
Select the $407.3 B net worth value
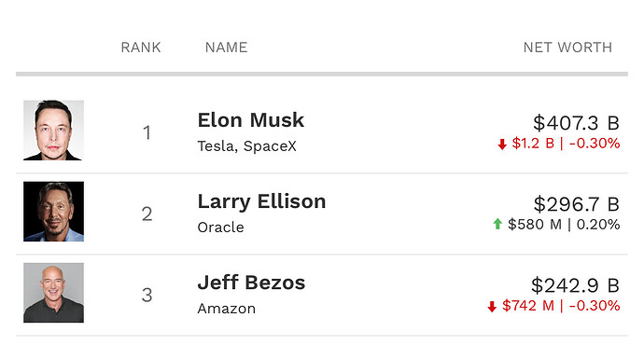click(x=576, y=123)
